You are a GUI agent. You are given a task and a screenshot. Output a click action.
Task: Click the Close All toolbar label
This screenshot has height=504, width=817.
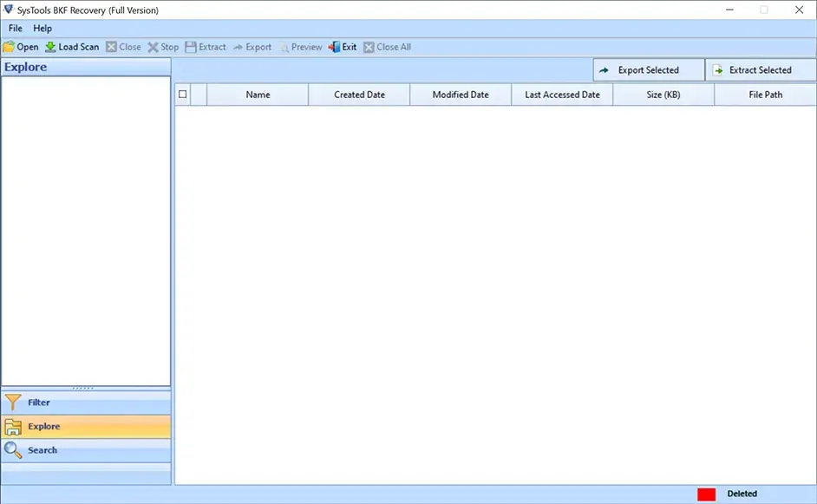(x=394, y=47)
